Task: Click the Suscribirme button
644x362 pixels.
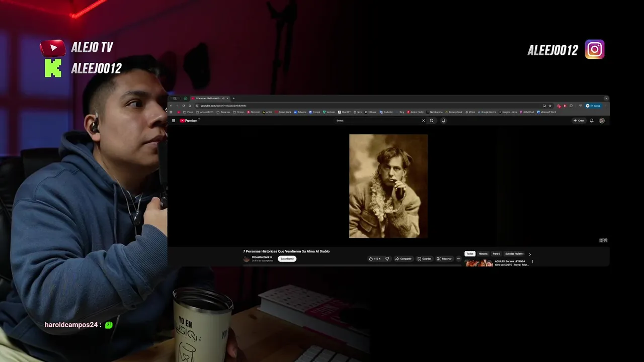Action: pyautogui.click(x=287, y=259)
